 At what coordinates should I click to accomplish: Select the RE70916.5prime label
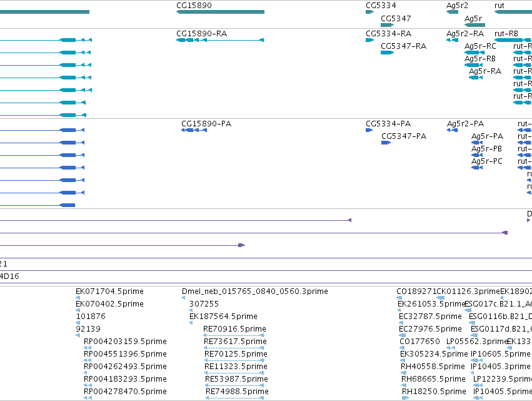tap(234, 329)
